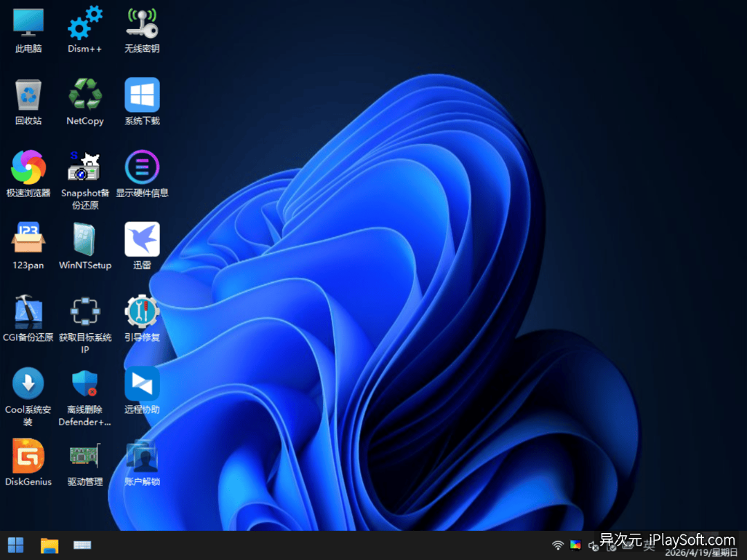Launch Cool系统安装 installer
This screenshot has height=560, width=747.
[28, 397]
